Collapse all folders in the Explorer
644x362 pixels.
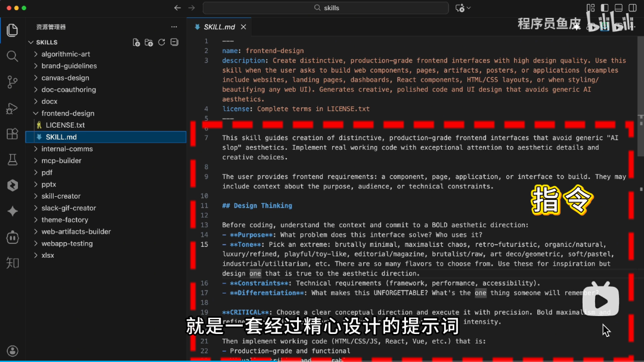click(x=174, y=42)
